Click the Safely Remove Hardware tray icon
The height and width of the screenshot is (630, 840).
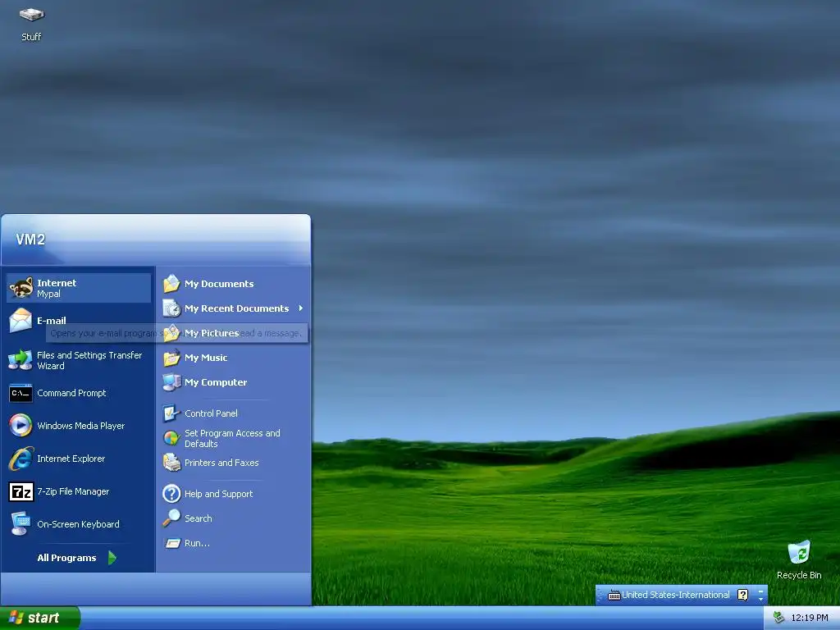point(779,618)
